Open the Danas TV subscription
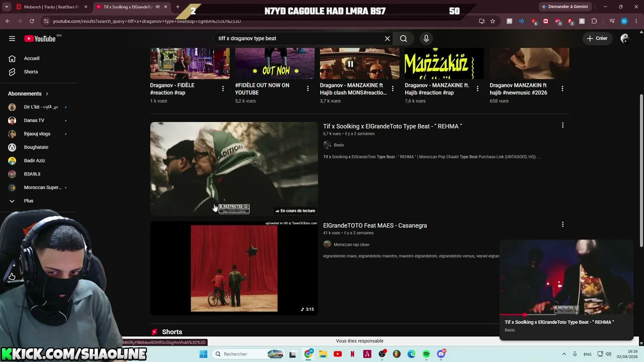Image resolution: width=644 pixels, height=362 pixels. [34, 120]
